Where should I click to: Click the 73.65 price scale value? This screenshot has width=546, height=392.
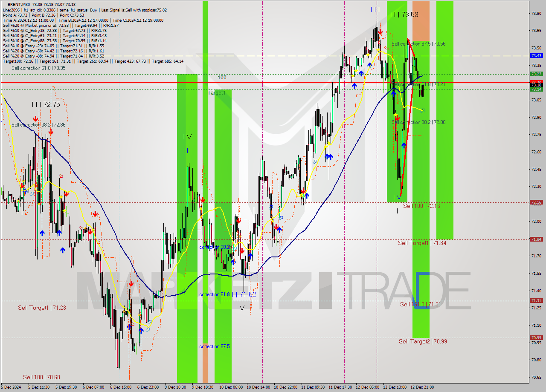[x=536, y=31]
